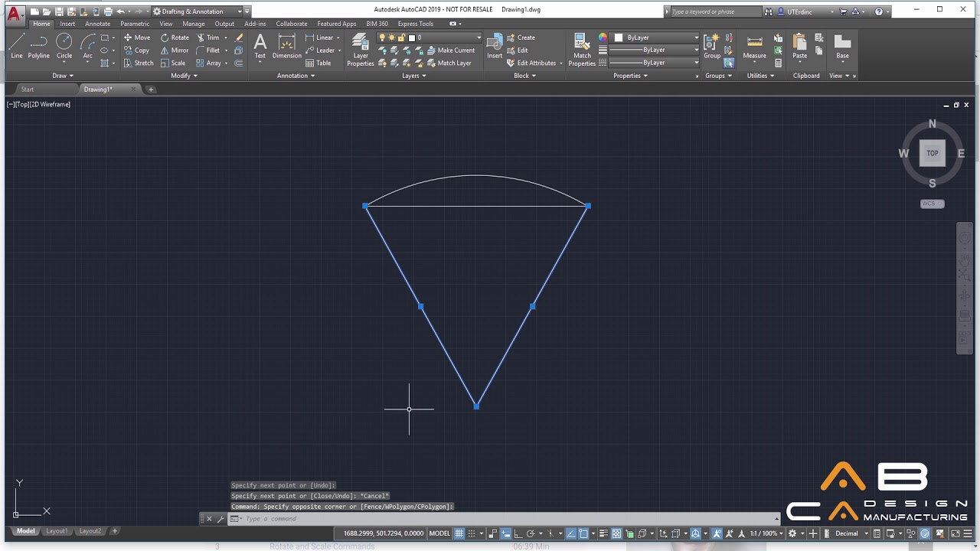Click Edit Attributes button
Screen dimensions: 980x551
[x=531, y=63]
